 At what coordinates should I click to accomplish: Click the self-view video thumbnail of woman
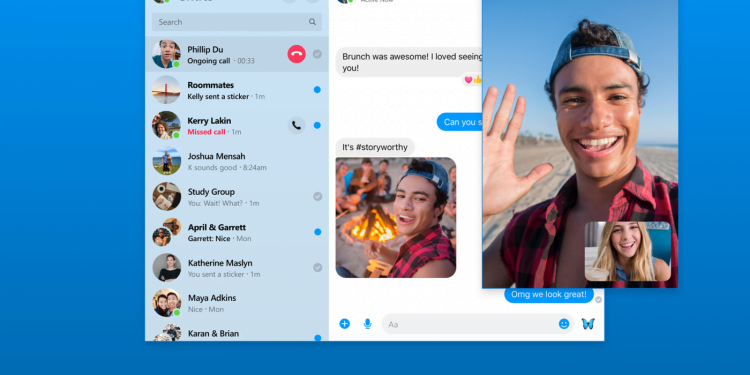pos(628,251)
